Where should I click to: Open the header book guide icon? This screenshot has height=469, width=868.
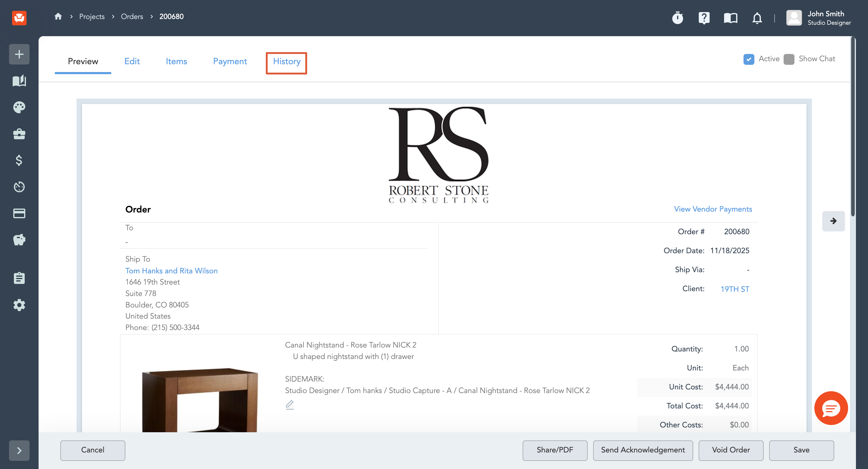(x=731, y=17)
